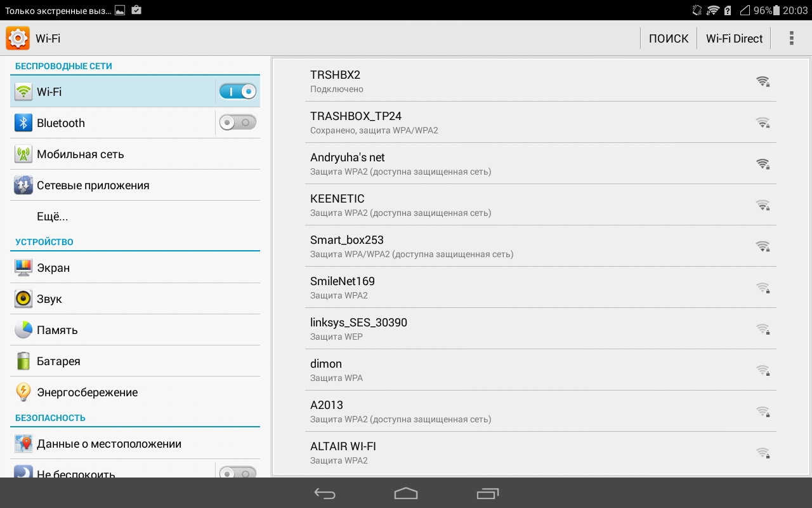The width and height of the screenshot is (812, 508).
Task: Tap the Wi-Fi icon in sidebar
Action: (23, 91)
